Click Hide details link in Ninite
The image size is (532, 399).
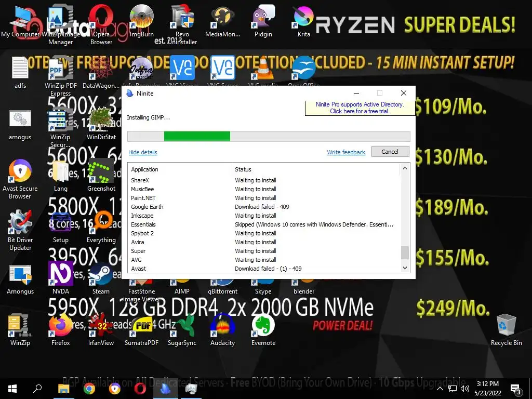click(x=143, y=152)
